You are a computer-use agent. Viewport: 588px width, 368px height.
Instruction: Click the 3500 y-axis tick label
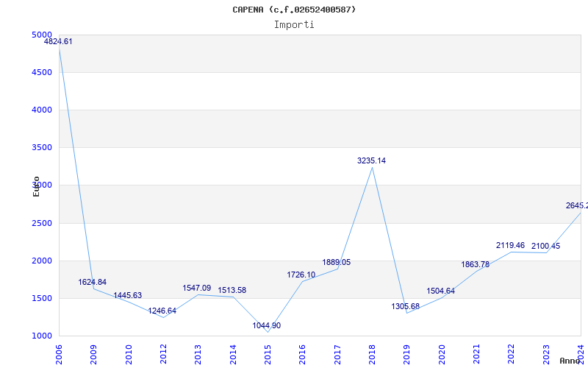(42, 147)
